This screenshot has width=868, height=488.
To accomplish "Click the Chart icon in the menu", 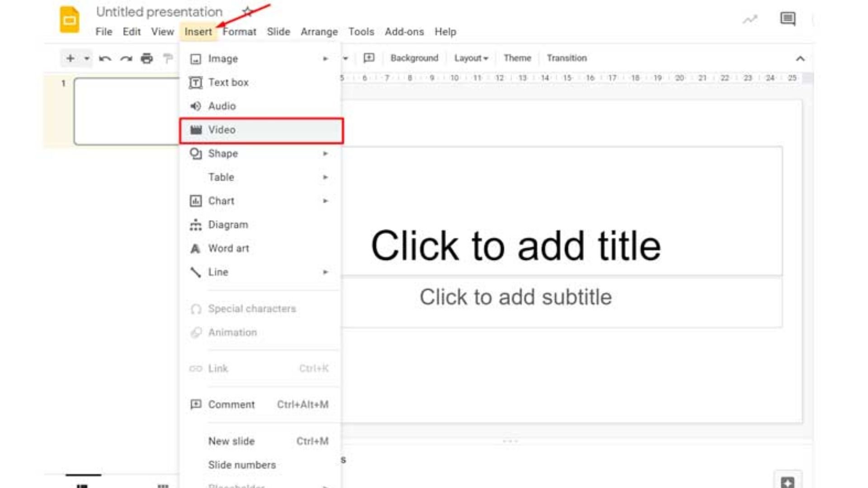I will click(x=195, y=201).
